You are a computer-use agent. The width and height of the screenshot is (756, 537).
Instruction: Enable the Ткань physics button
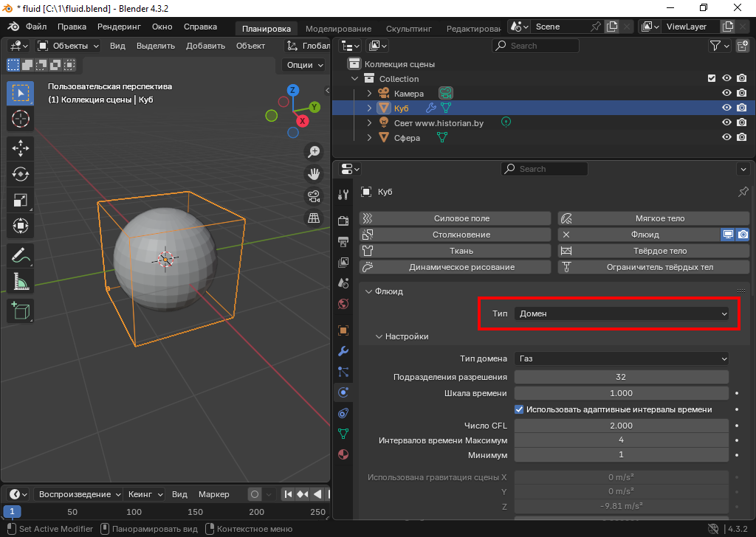click(455, 252)
